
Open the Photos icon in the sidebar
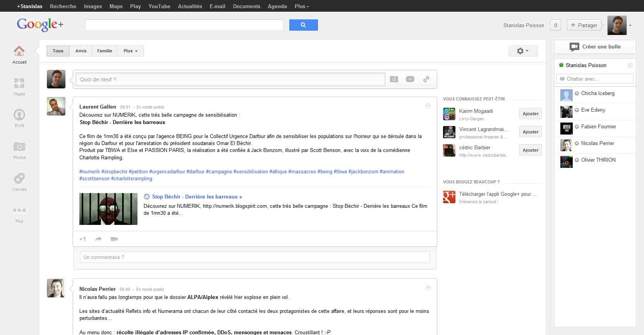point(19,147)
